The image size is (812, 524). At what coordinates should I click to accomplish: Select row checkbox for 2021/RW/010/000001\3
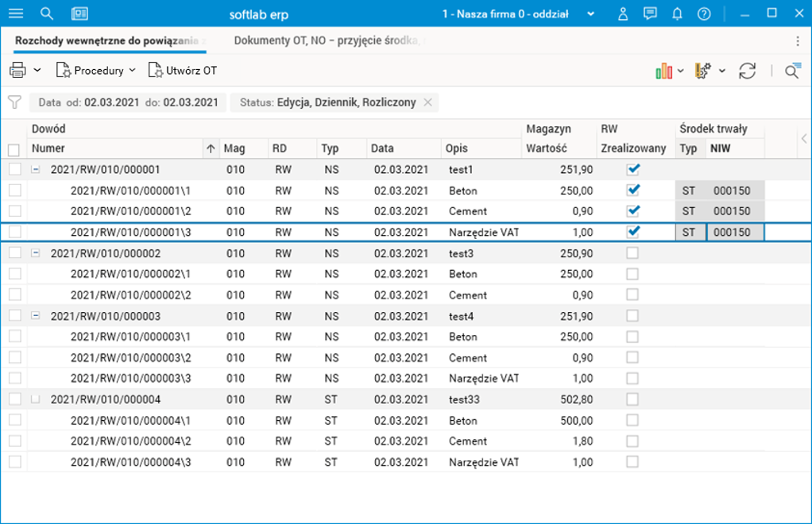coord(15,232)
